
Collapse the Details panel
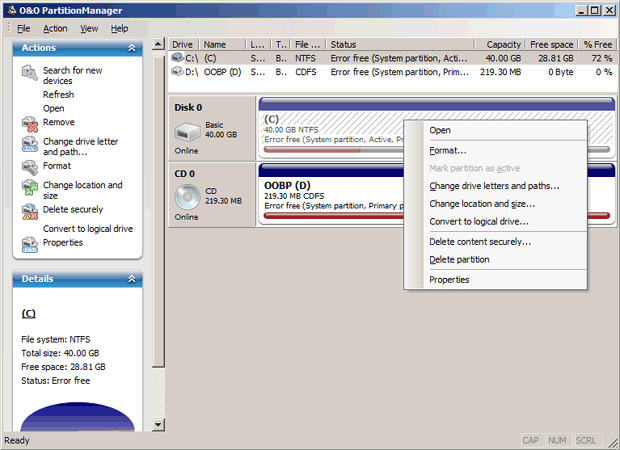click(132, 279)
